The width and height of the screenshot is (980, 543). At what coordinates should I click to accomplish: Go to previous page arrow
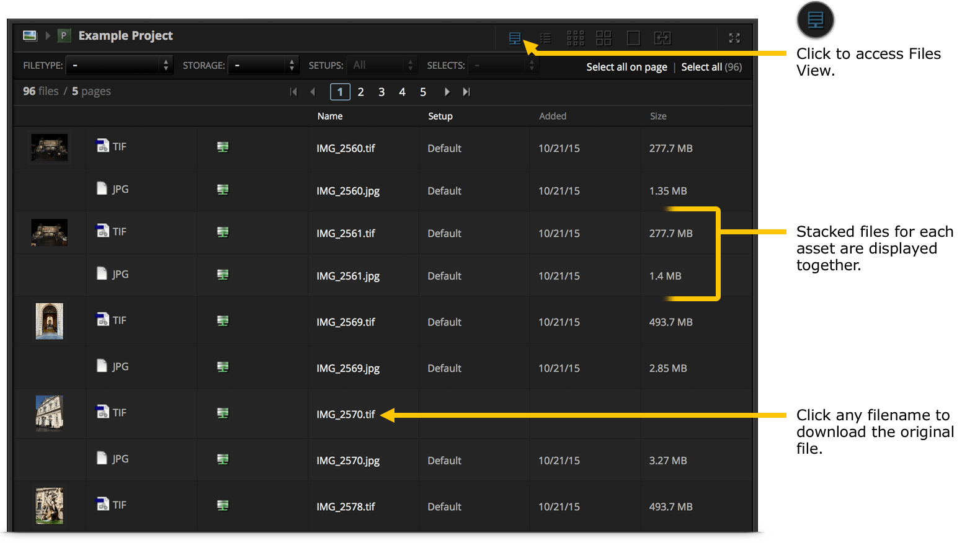[x=313, y=92]
